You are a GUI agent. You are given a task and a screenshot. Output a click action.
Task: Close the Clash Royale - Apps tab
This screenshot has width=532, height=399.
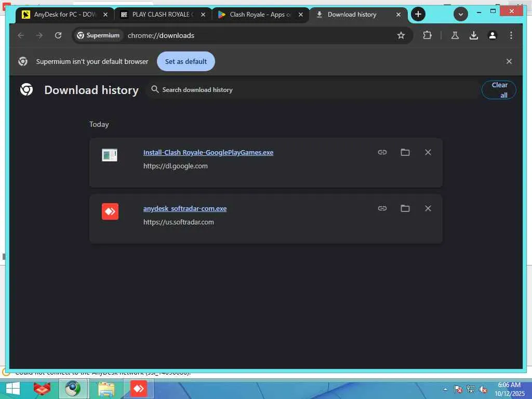[301, 15]
